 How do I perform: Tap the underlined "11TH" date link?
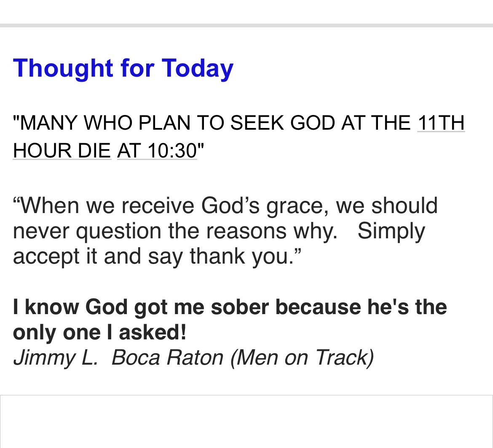441,123
